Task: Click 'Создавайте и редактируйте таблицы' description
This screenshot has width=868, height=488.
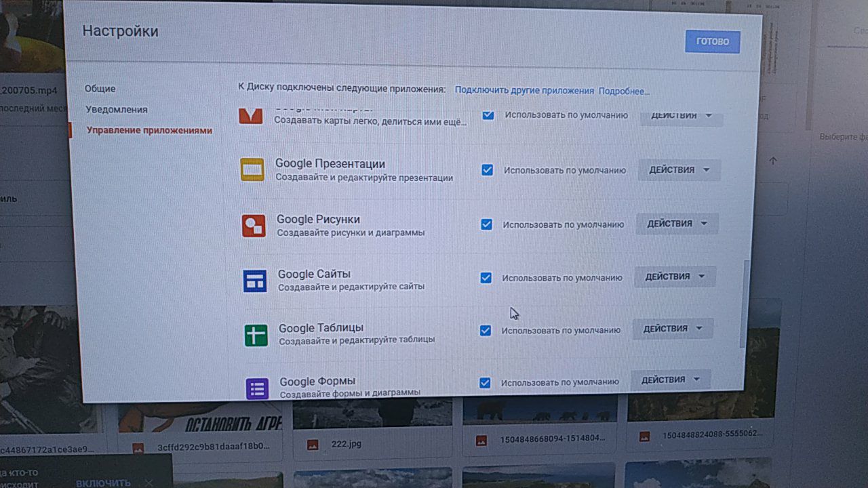Action: pos(357,340)
